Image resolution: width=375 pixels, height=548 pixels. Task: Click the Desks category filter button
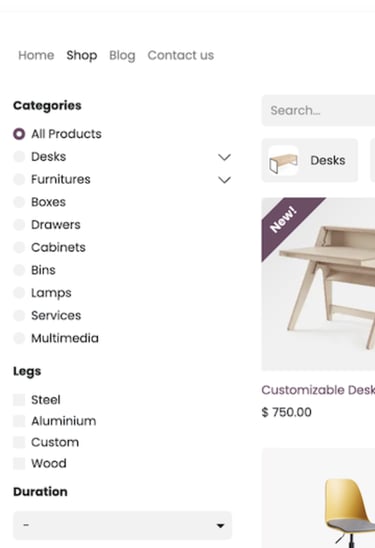310,160
